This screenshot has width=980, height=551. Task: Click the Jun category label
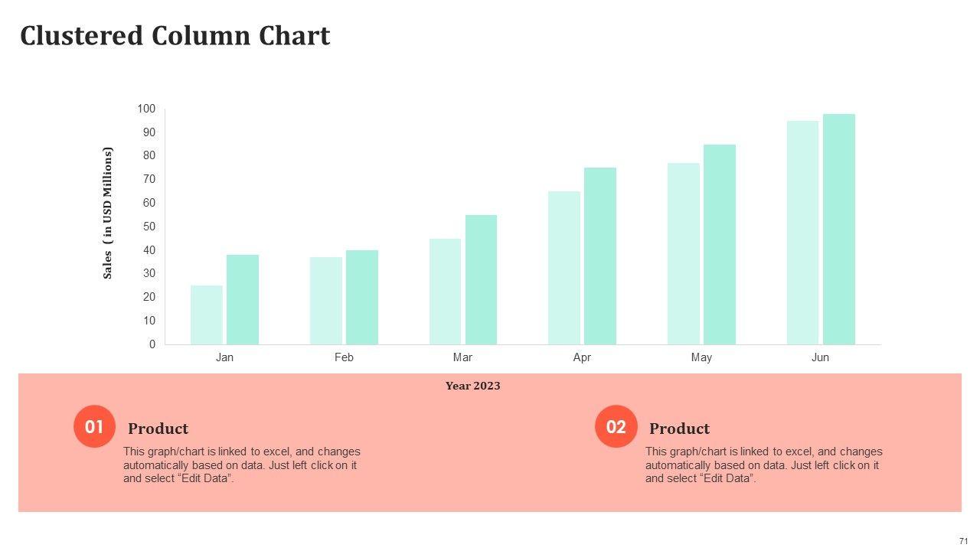pyautogui.click(x=820, y=357)
